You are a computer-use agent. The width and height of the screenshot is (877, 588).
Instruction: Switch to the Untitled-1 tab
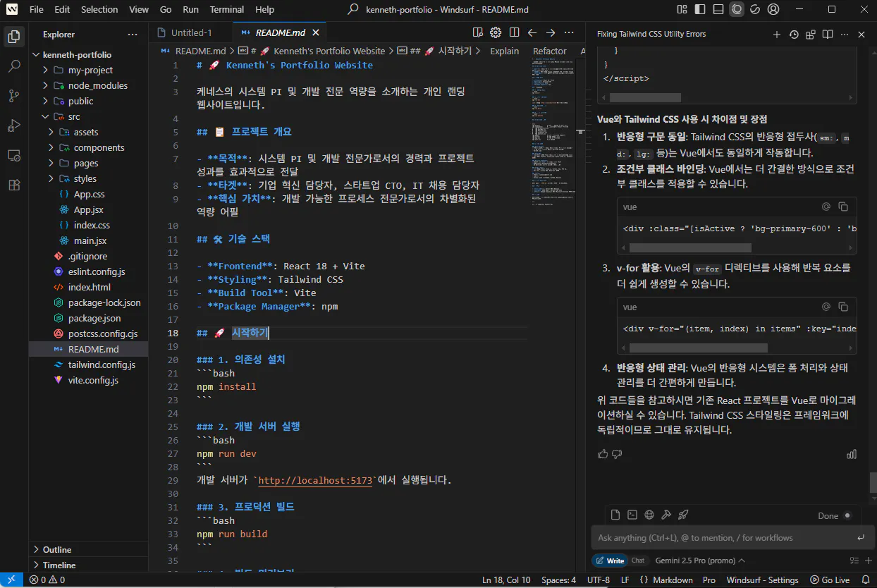click(191, 32)
